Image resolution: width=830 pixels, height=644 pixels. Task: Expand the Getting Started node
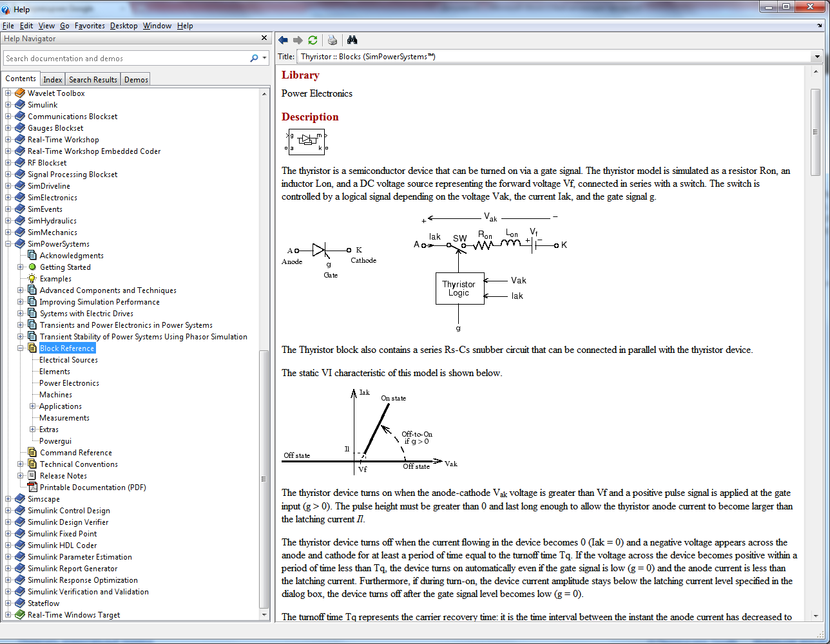21,267
